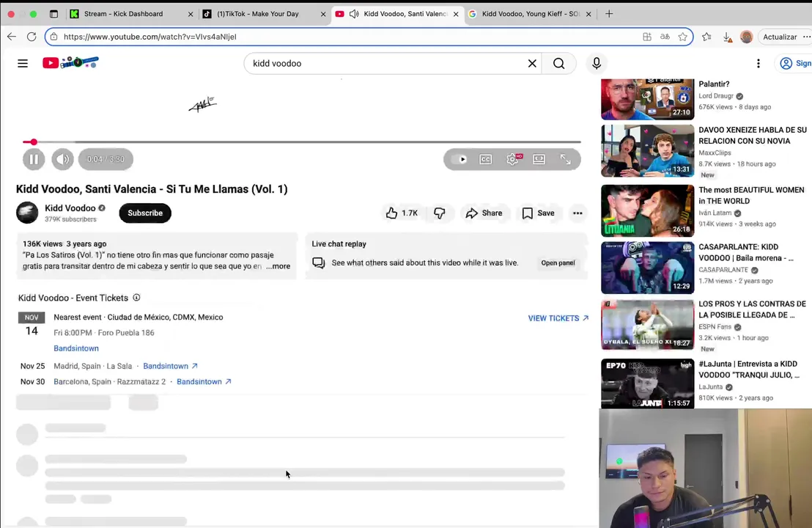This screenshot has width=812, height=528.
Task: Open #LaJunta Entrevista a KIDD VOODOO video
Action: (x=749, y=370)
